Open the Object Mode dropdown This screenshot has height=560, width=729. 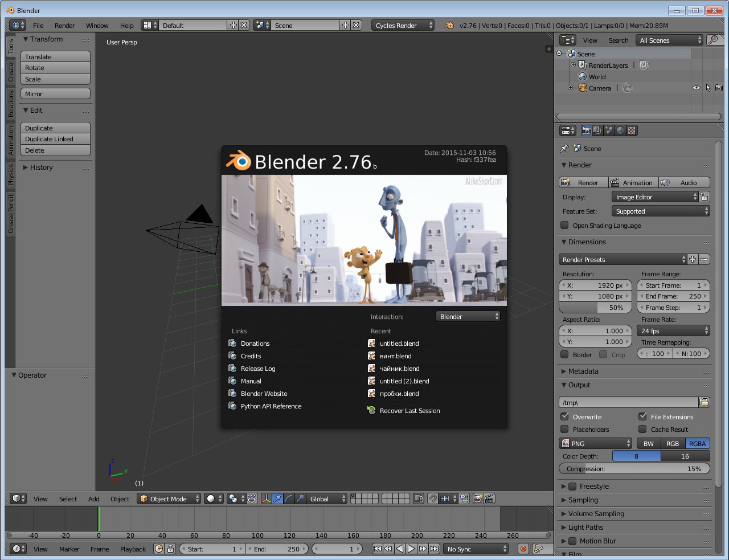(x=169, y=498)
